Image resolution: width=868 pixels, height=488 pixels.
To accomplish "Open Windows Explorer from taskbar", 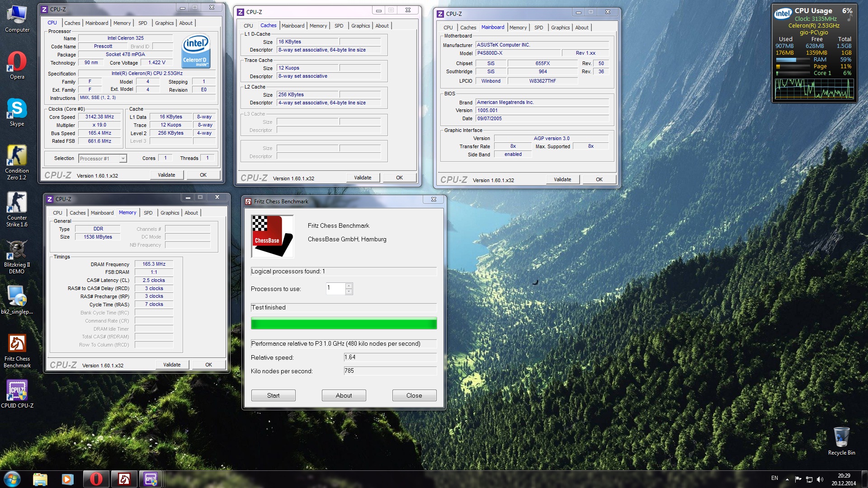I will click(40, 479).
